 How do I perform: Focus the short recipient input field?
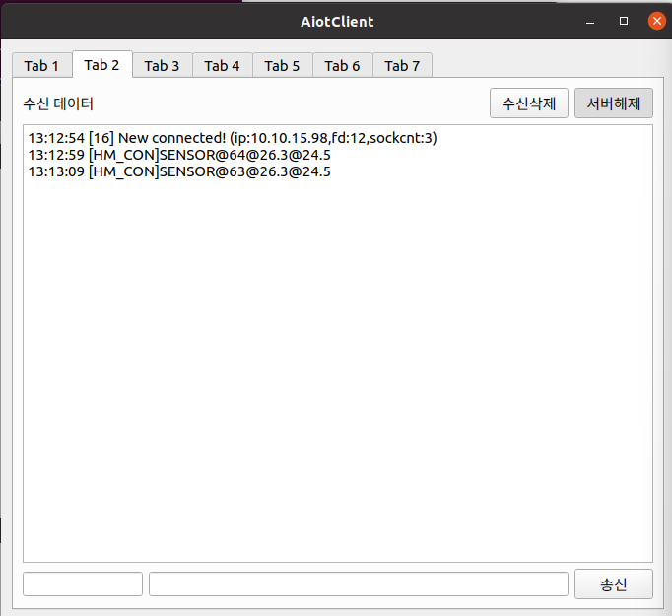click(83, 583)
